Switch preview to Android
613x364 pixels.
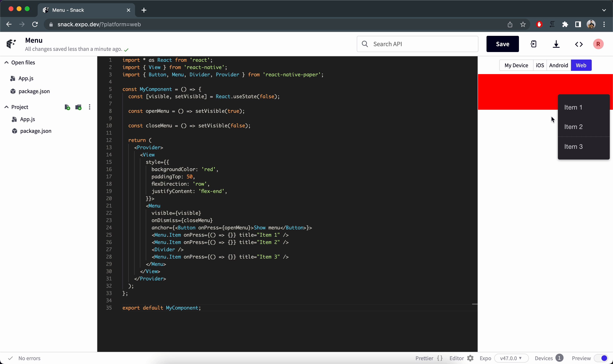[x=558, y=65]
